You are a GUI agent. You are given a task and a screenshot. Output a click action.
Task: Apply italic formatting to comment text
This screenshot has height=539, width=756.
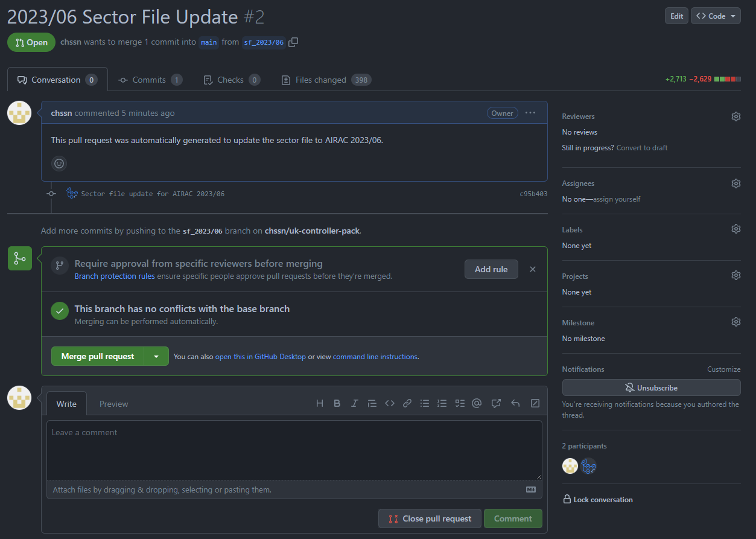click(354, 403)
